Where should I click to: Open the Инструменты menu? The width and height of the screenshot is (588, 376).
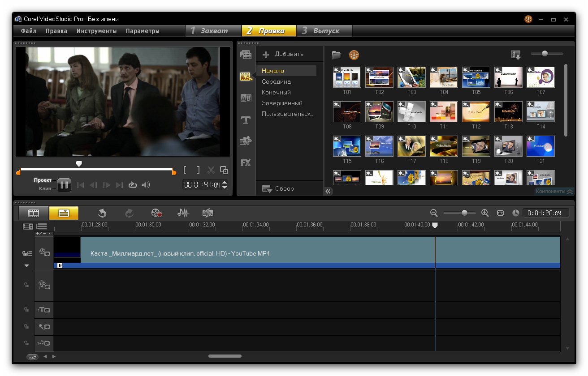click(97, 31)
